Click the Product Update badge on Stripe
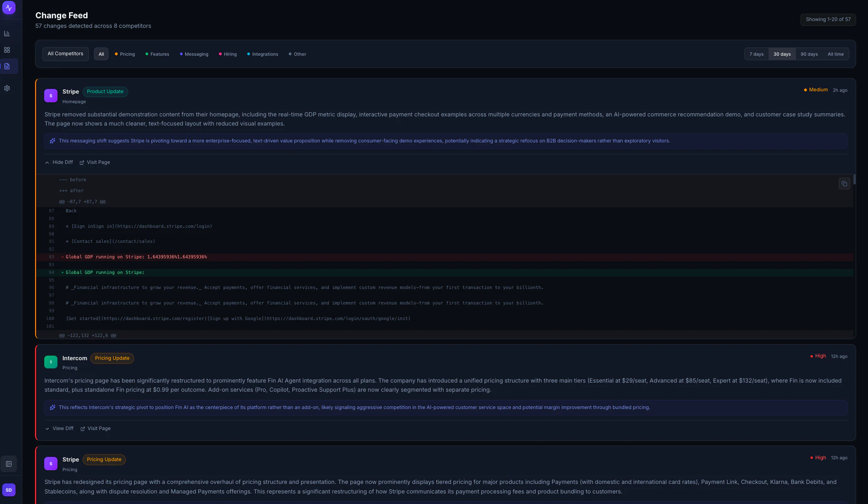 [105, 91]
